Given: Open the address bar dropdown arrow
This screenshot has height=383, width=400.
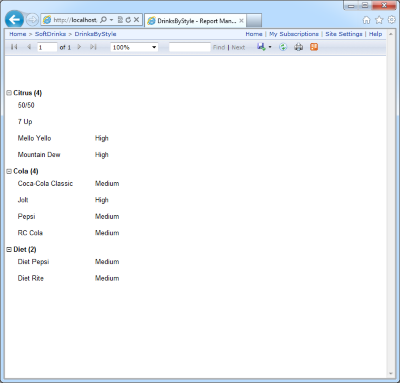Looking at the screenshot, I should (111, 20).
